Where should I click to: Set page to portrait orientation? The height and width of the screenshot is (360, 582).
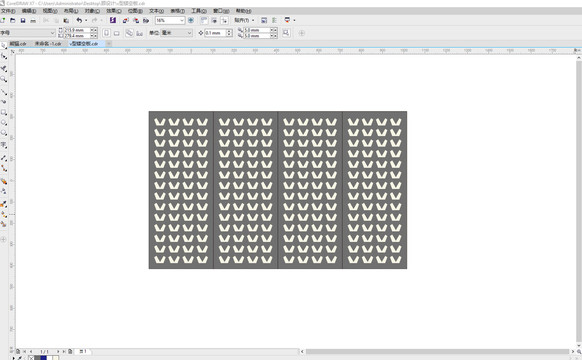pos(106,33)
